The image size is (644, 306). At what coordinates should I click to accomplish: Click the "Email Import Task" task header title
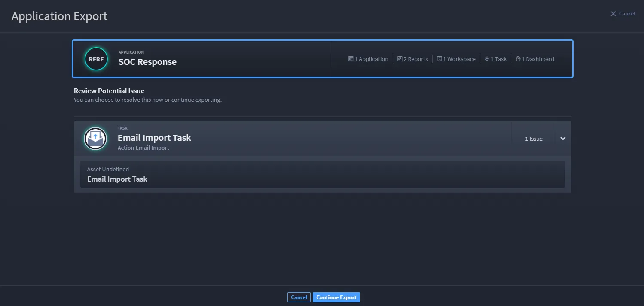point(154,138)
